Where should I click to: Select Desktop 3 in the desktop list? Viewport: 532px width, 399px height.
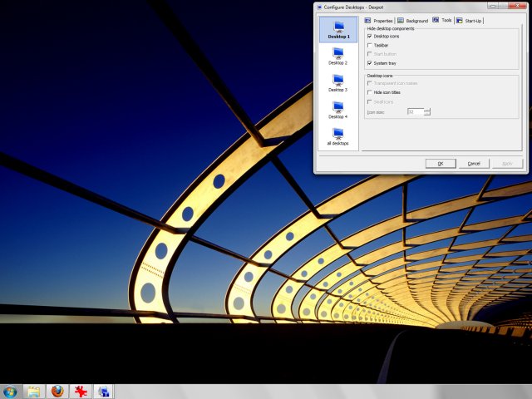338,83
